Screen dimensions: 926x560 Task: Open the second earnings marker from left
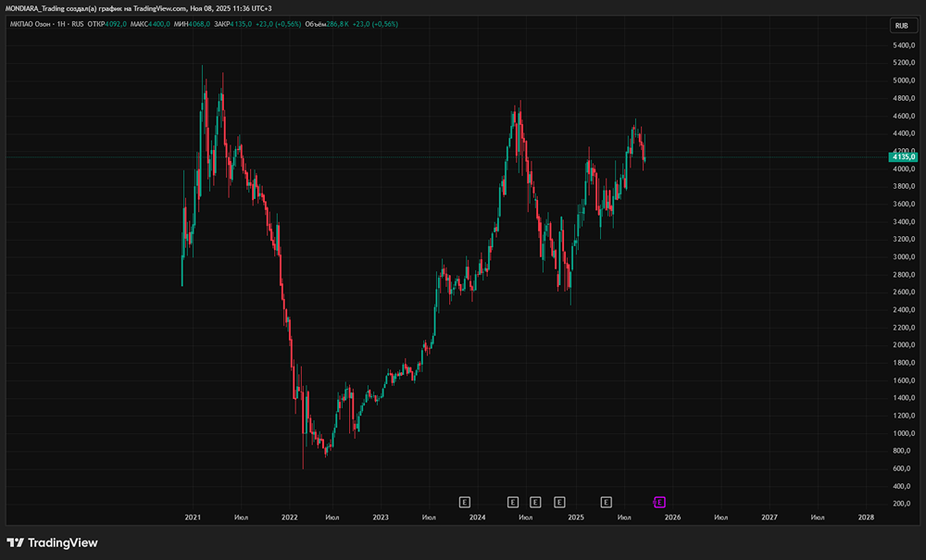pos(512,502)
